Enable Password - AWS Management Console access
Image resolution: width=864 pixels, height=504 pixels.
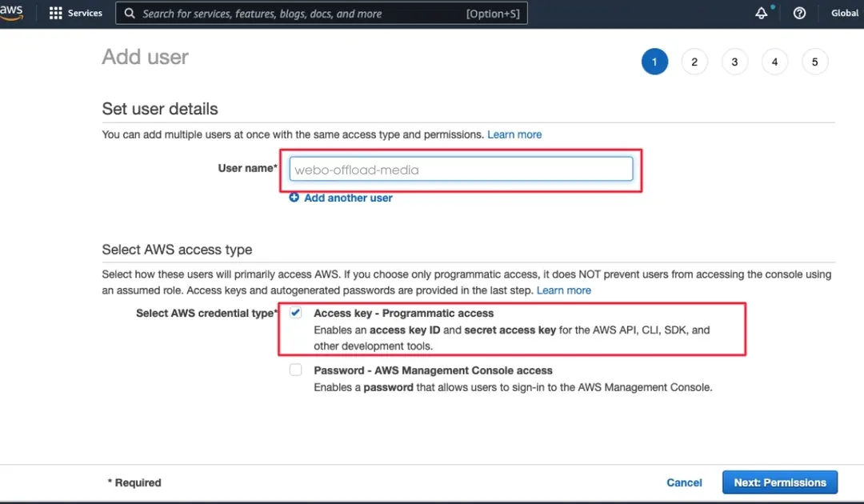(x=296, y=370)
